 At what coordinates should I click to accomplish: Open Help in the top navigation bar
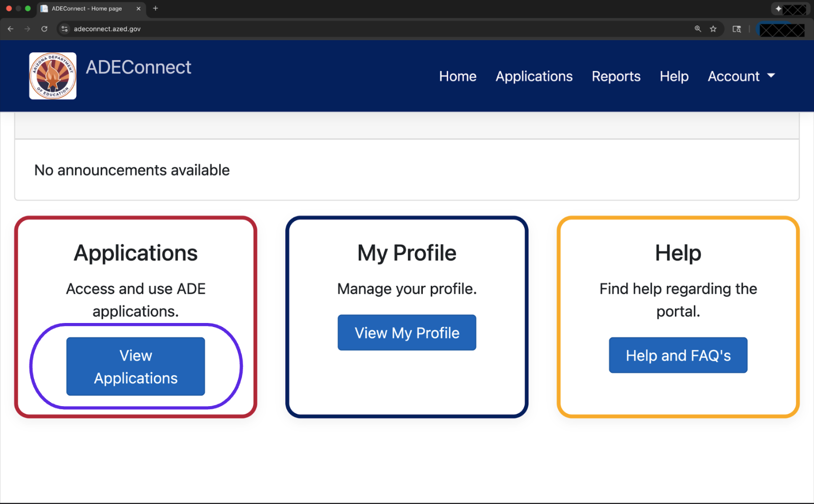point(674,76)
